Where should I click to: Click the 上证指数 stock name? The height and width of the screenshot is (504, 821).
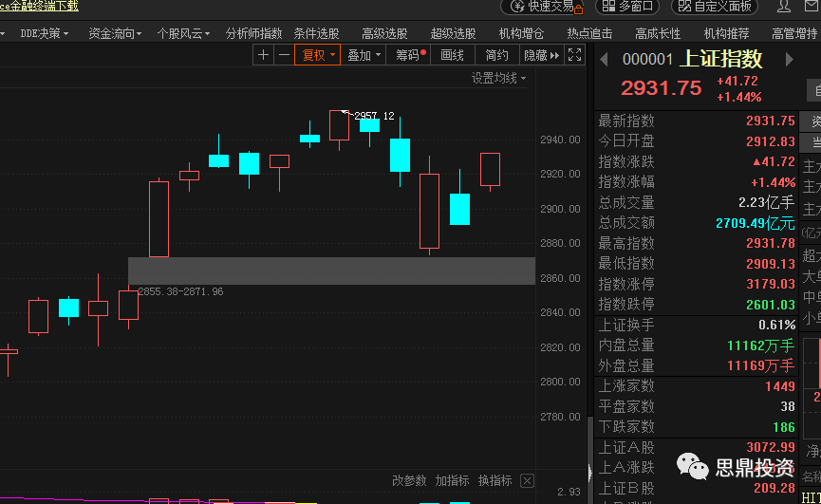[x=720, y=59]
